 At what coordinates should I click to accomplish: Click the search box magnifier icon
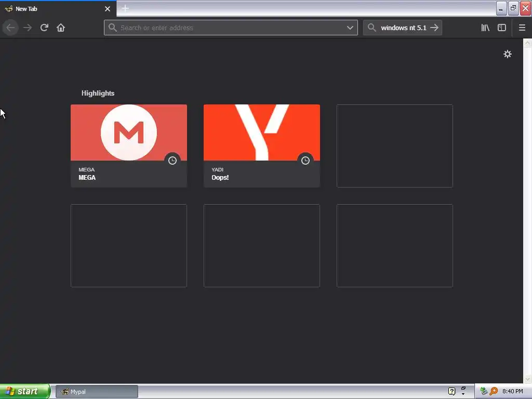coord(372,28)
